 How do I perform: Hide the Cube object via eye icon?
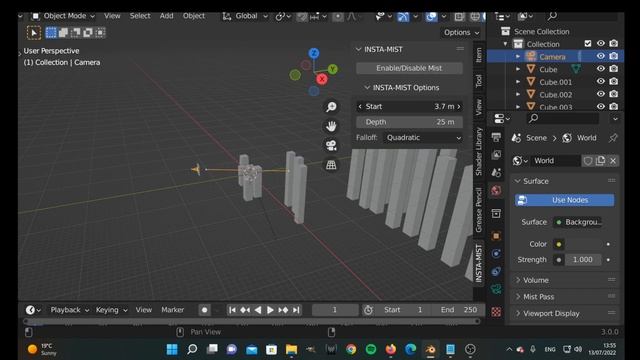601,69
